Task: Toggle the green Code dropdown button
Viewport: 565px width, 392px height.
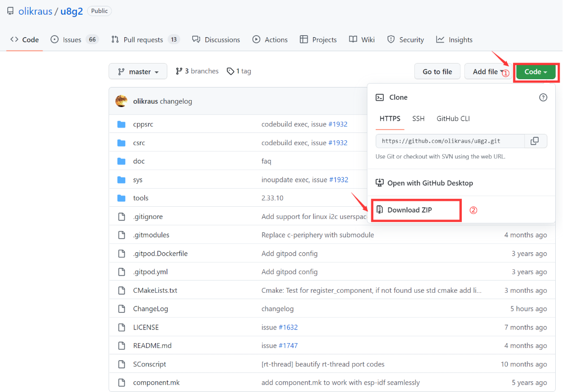Action: pos(536,72)
